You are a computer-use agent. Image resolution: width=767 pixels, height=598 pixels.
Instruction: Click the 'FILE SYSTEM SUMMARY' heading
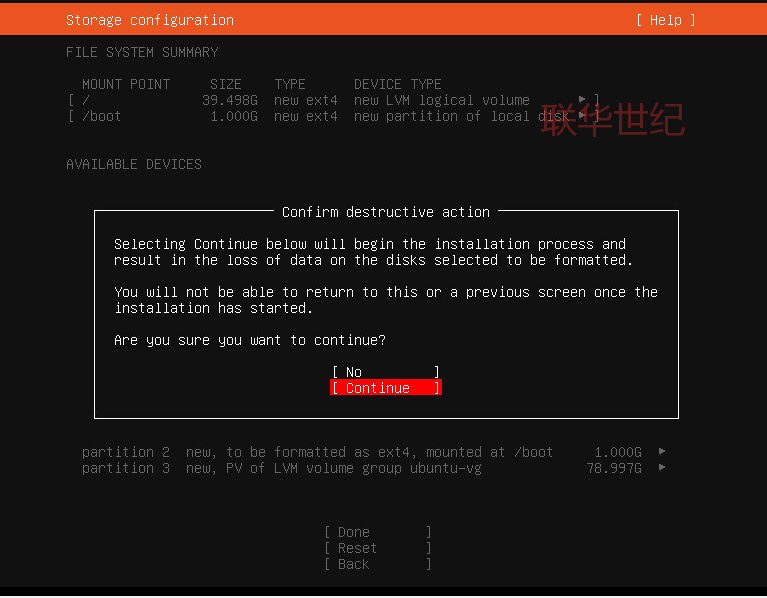(142, 52)
